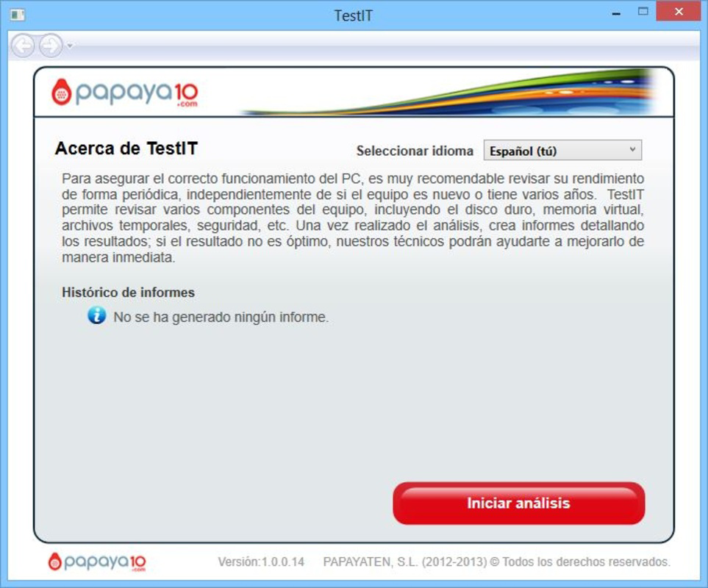
Task: Open the navigation history dropdown arrow
Action: tap(70, 46)
